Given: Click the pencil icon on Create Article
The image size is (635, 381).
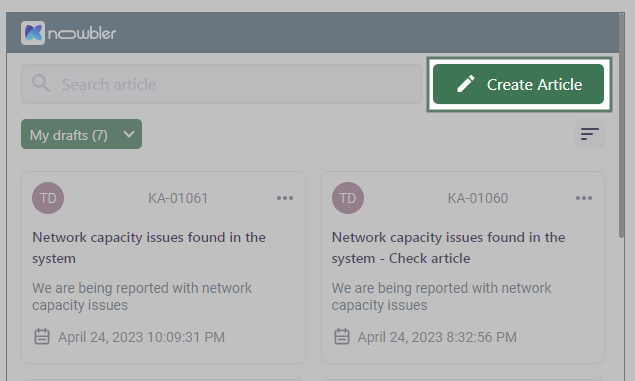Looking at the screenshot, I should point(466,84).
